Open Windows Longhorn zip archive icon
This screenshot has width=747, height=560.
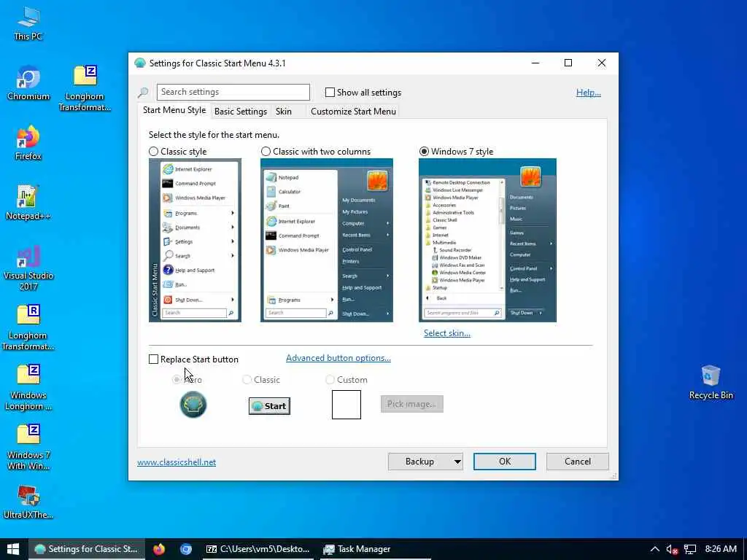point(28,388)
